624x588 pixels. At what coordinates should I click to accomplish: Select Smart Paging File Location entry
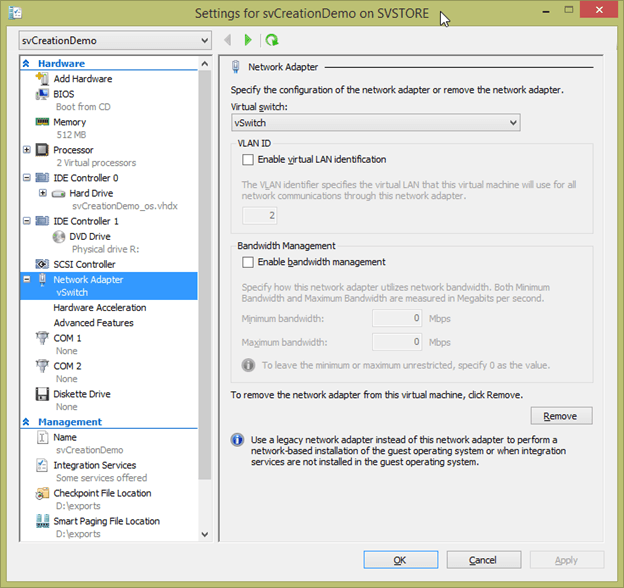click(x=107, y=521)
